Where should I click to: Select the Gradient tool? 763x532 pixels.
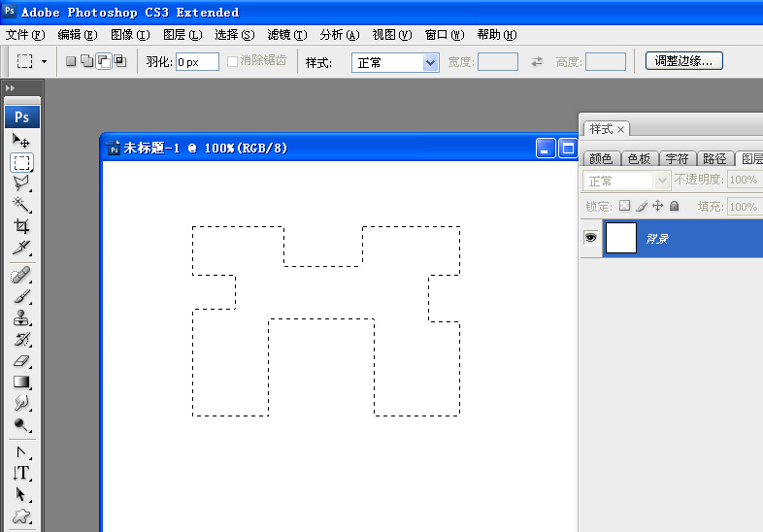click(x=21, y=382)
